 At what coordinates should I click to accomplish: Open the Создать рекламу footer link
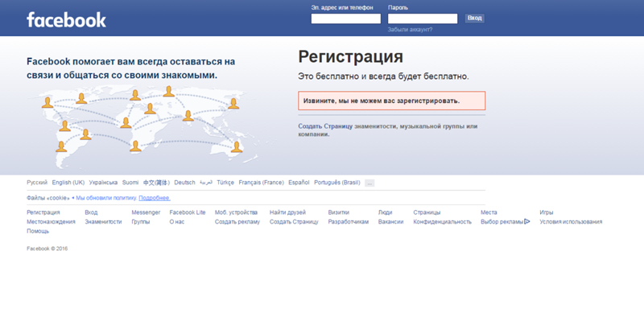pos(237,222)
